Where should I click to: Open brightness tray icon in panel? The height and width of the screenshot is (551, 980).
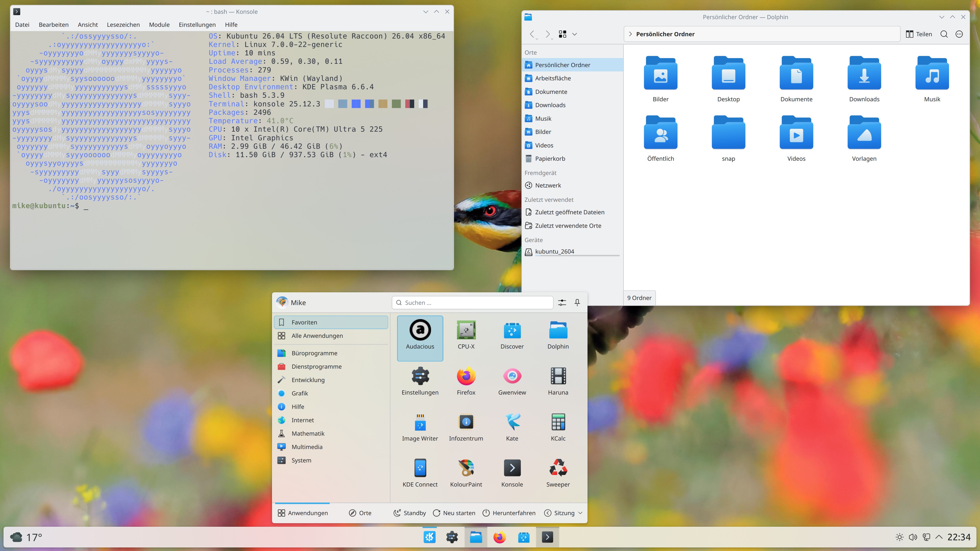(899, 537)
